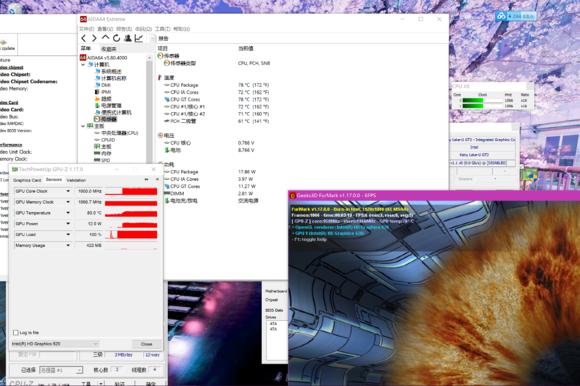Screen dimensions: 580x386
Task: Click the GPU-Z title bar chip icon
Action: coord(15,169)
